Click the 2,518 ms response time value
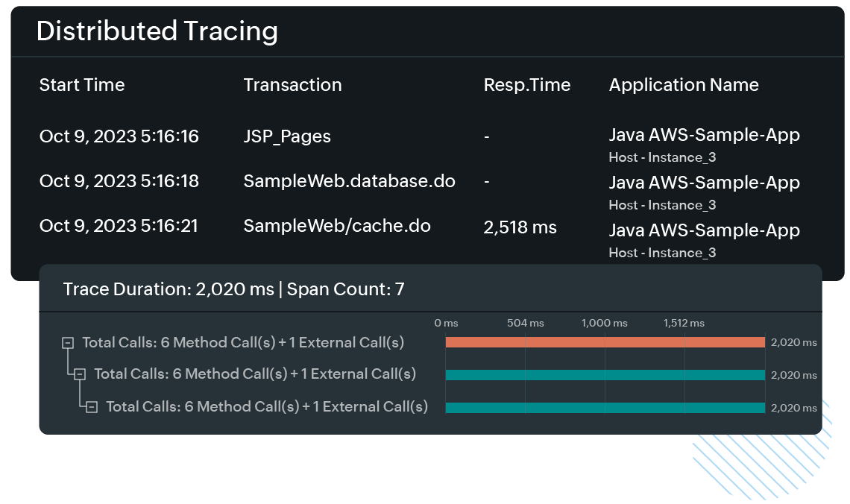 pos(521,227)
